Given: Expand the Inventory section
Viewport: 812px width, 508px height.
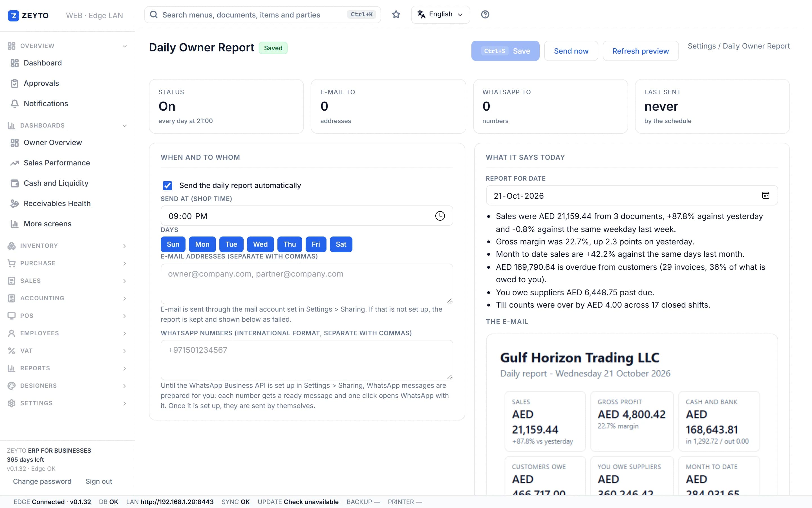Looking at the screenshot, I should coord(67,246).
